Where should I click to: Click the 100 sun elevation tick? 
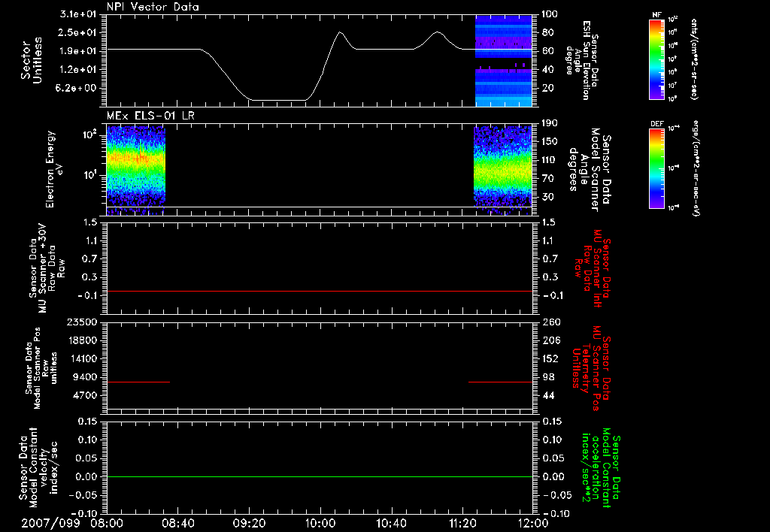click(550, 14)
